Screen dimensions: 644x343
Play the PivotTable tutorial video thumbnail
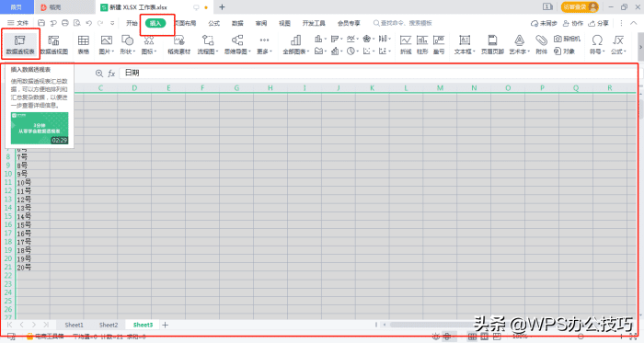40,128
